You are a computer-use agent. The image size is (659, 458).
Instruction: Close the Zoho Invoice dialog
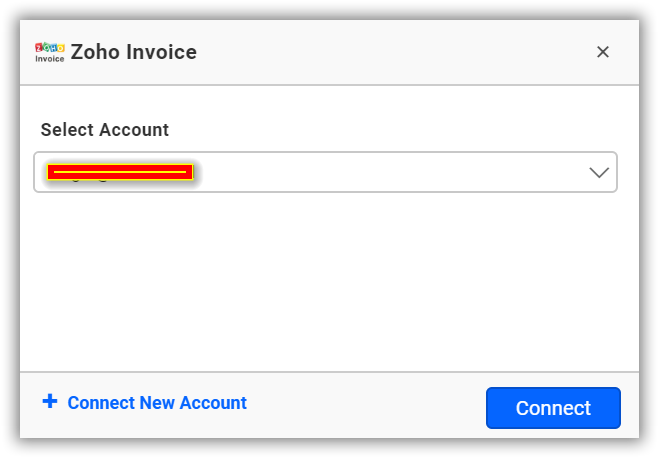pyautogui.click(x=603, y=52)
